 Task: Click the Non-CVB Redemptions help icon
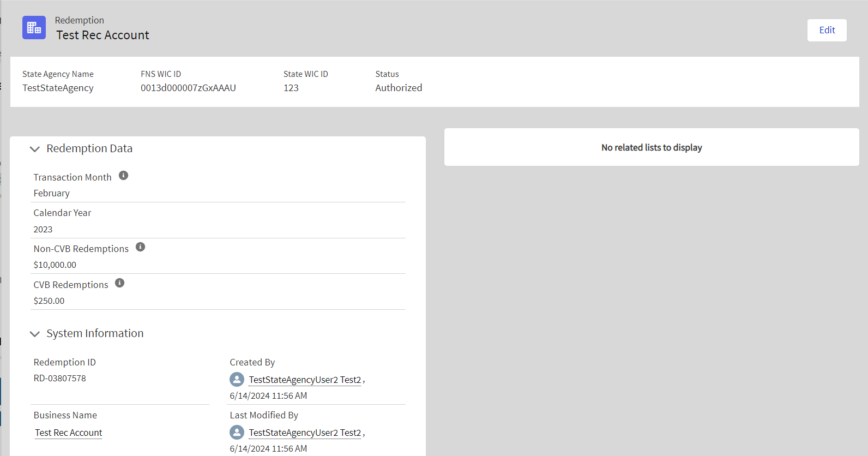click(x=140, y=247)
